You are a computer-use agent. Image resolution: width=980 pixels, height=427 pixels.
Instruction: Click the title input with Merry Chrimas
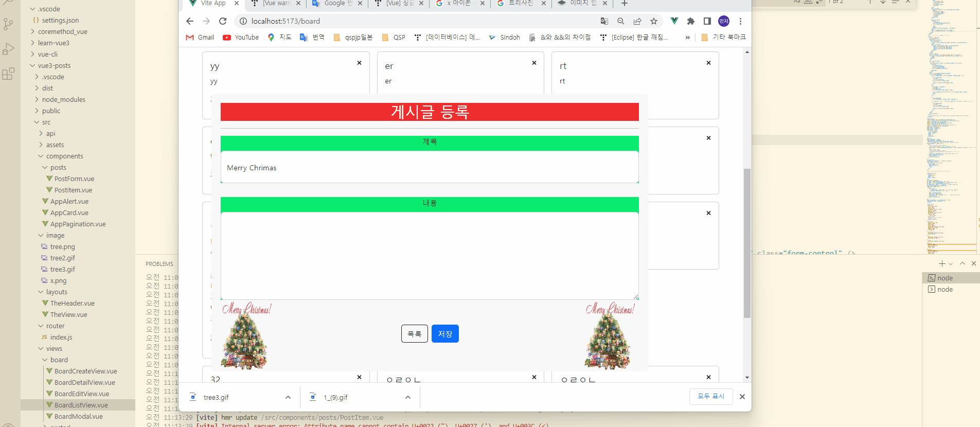pyautogui.click(x=430, y=167)
